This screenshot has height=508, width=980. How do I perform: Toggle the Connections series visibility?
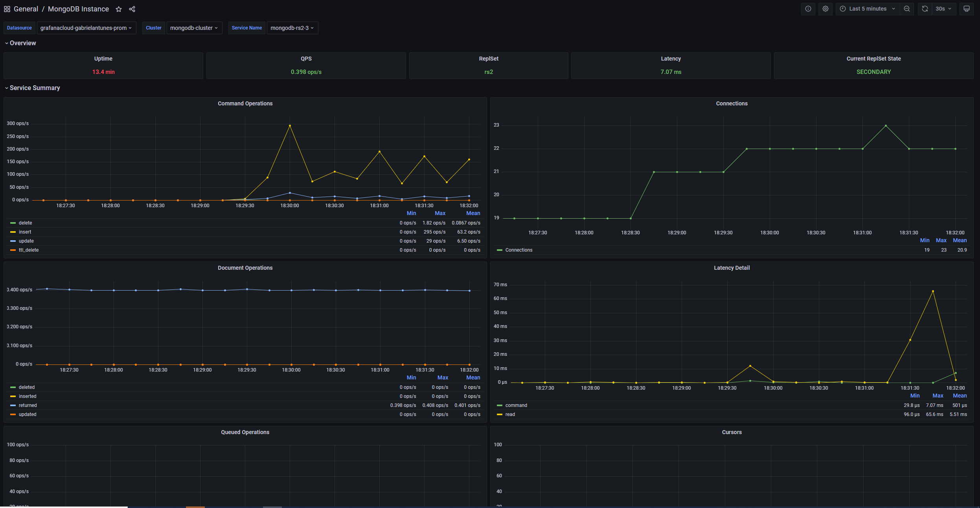(x=518, y=250)
